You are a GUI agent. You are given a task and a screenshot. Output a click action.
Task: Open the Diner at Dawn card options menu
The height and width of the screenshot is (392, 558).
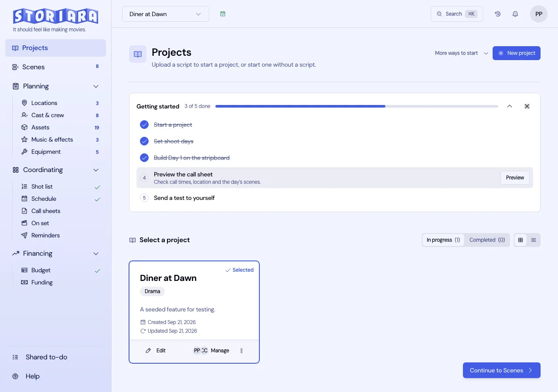pos(242,351)
